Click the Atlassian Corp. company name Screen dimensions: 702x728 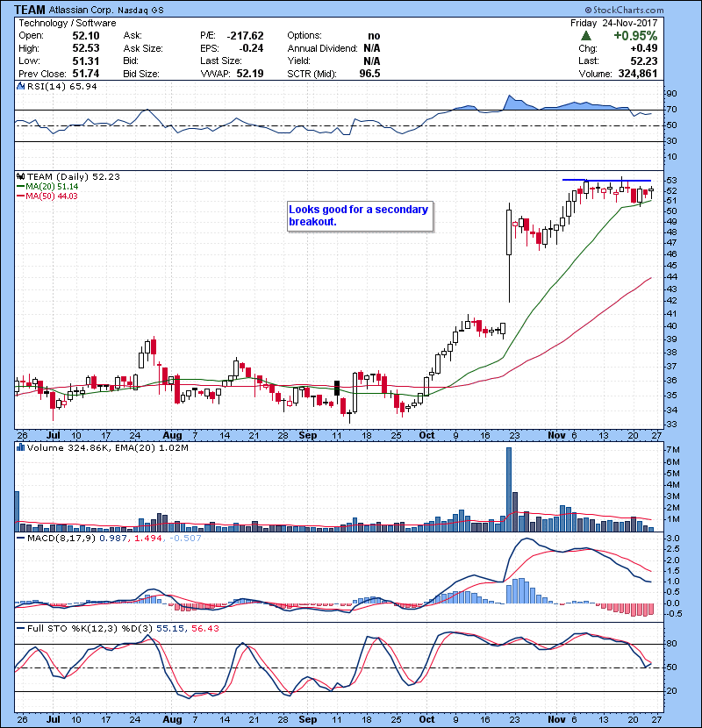coord(82,10)
